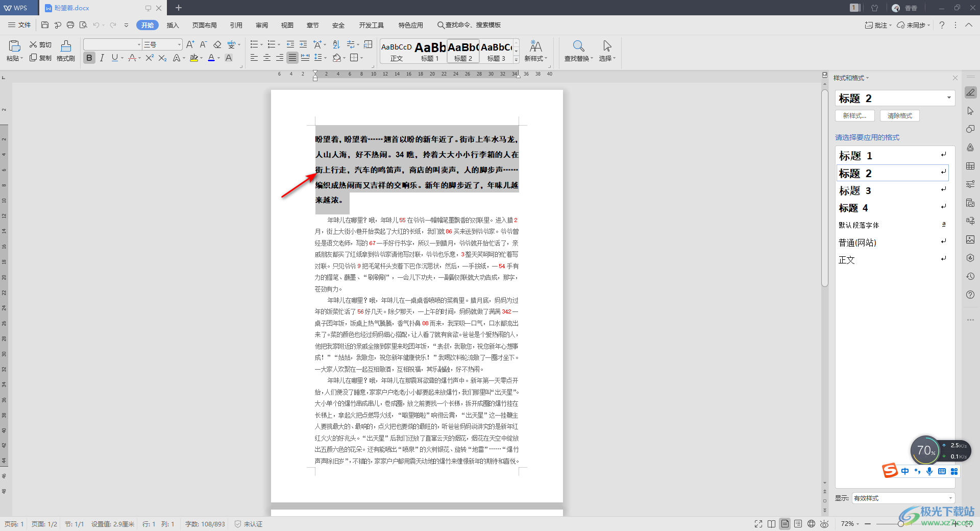980x531 pixels.
Task: Toggle Underline formatting
Action: click(x=115, y=58)
